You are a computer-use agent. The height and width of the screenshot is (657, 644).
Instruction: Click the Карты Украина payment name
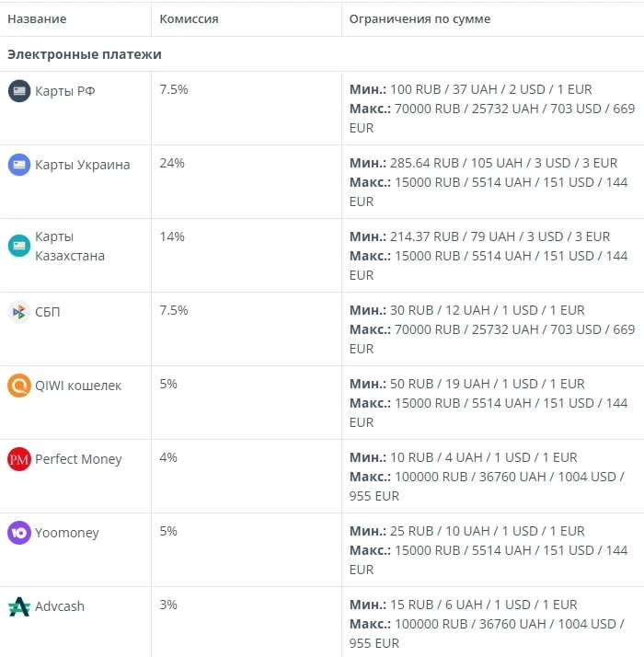coord(83,165)
